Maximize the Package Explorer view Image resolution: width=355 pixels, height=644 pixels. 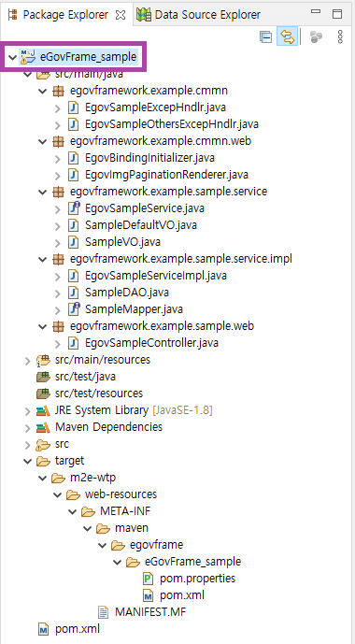pos(337,14)
